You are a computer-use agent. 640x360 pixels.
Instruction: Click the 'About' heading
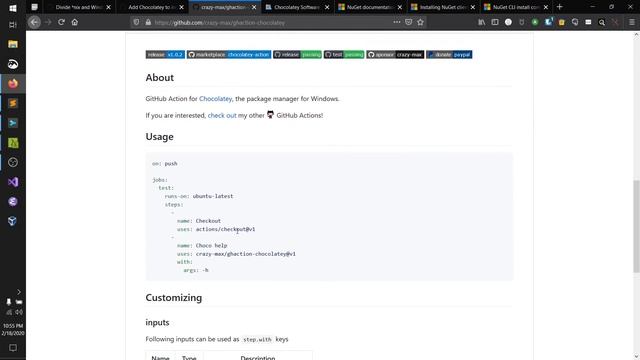coord(160,78)
